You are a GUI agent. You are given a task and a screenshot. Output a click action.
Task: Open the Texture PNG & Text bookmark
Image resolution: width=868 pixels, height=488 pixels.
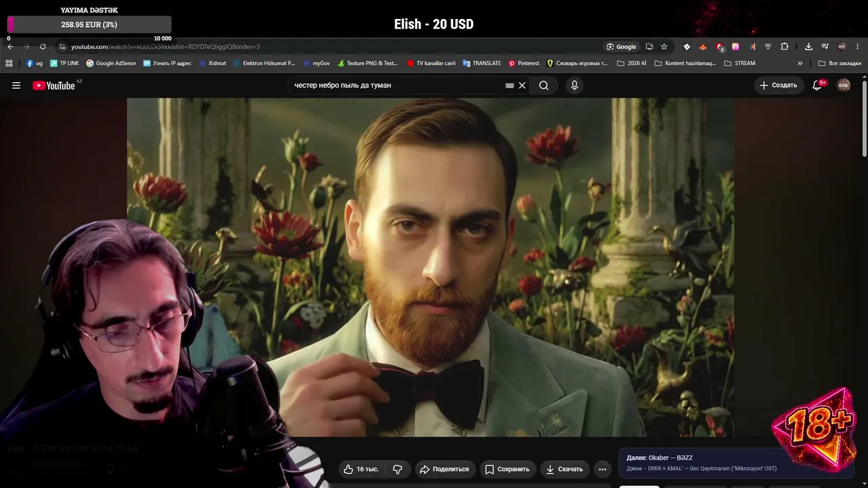pyautogui.click(x=368, y=63)
